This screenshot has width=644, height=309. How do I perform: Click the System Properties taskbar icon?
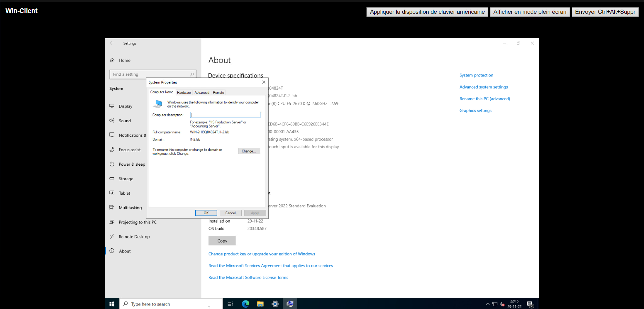(x=290, y=304)
